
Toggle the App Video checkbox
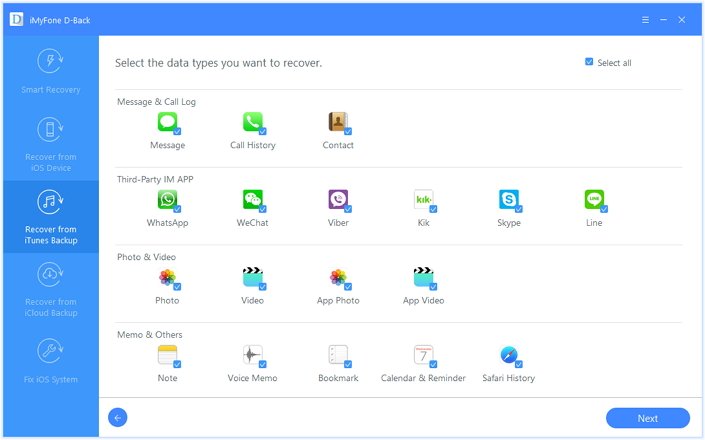click(433, 287)
